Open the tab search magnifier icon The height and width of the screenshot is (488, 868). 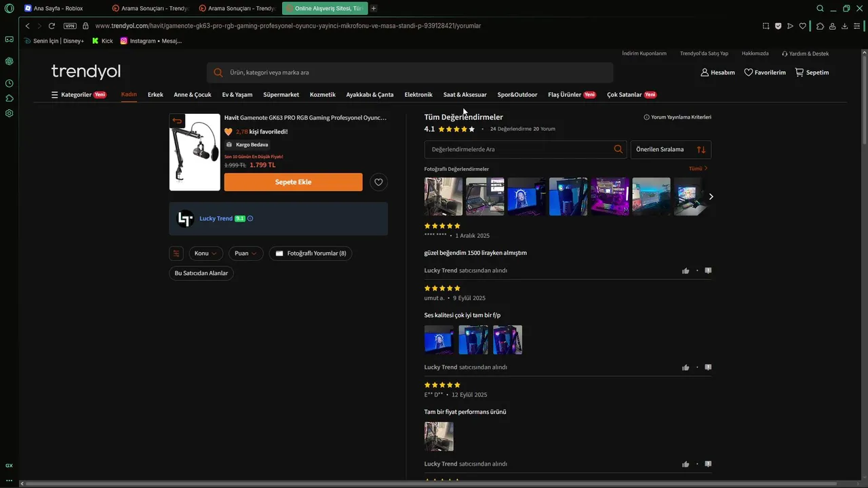pyautogui.click(x=820, y=8)
